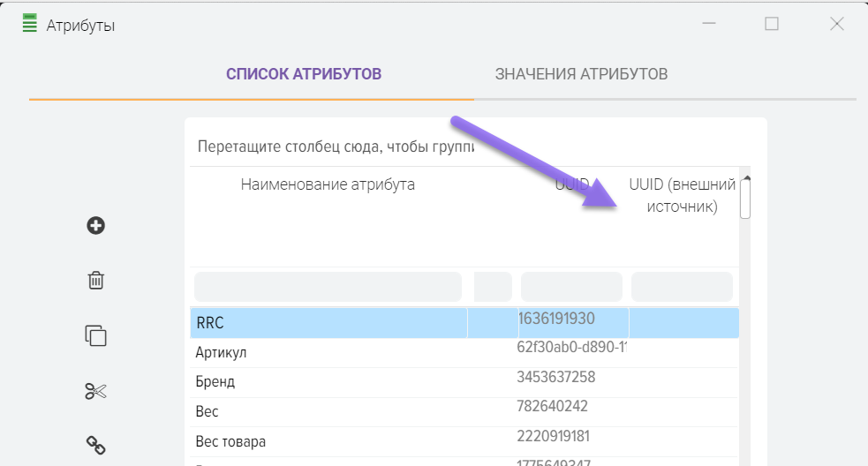Maximize the Атрибуты window

[772, 25]
